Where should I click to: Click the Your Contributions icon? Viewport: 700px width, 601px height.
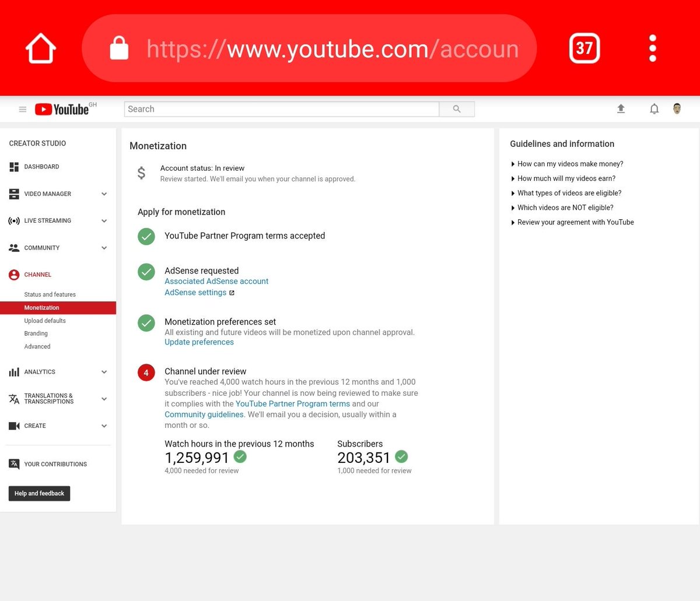click(14, 464)
